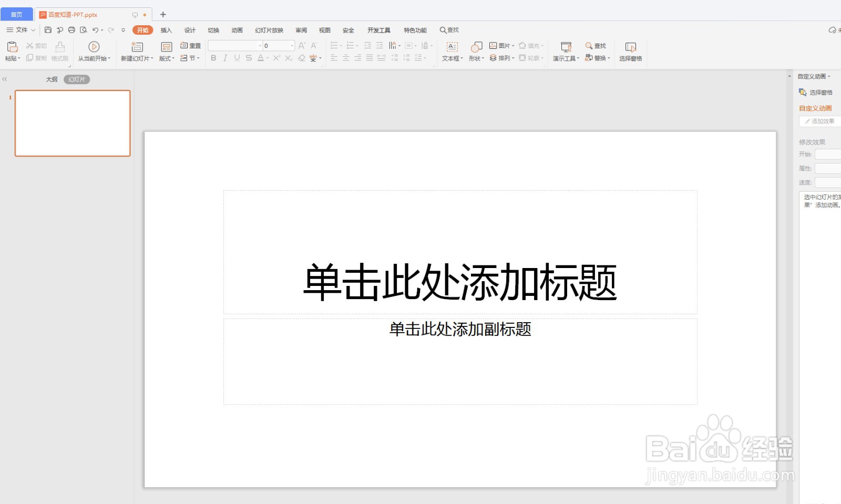Switch to the Animation (动画) tab
The image size is (841, 504).
(237, 30)
